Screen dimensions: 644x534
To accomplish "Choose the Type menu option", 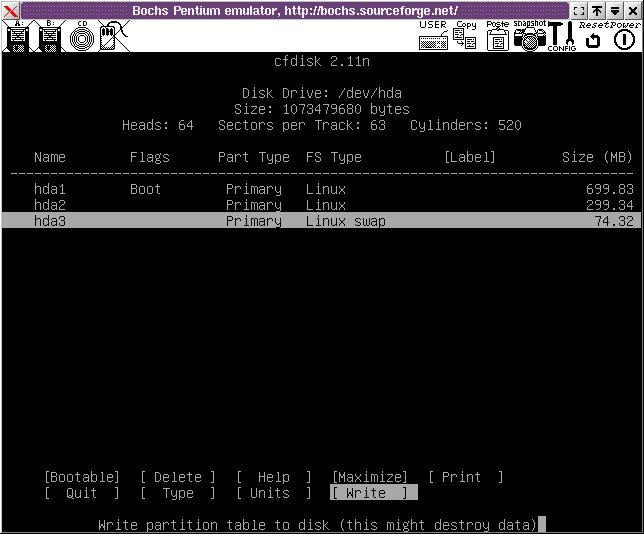I will click(x=177, y=493).
